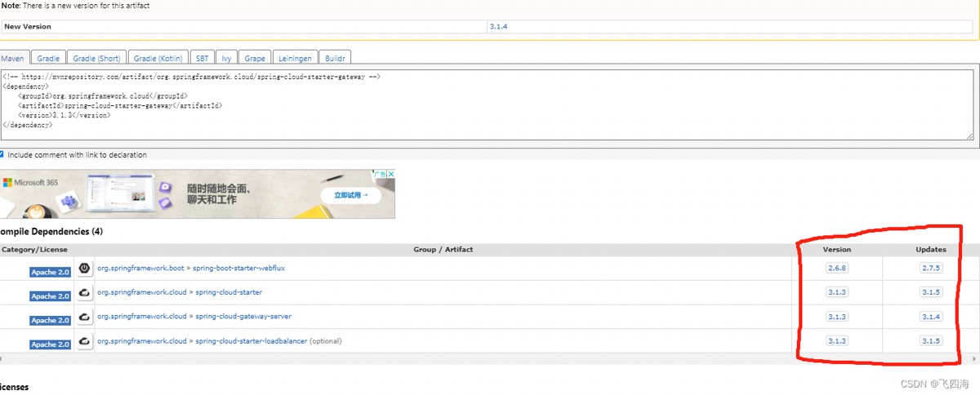Click Apache 2.0 license badge for spring-cloud-starter

coord(50,296)
